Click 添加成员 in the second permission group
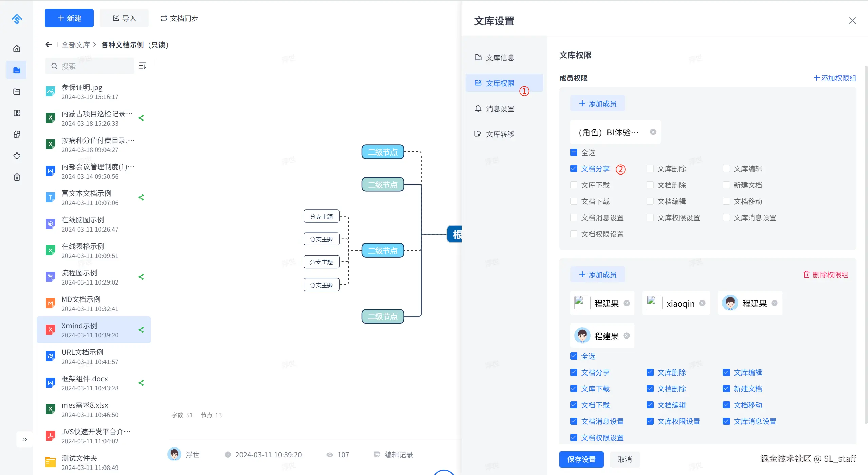 click(x=597, y=274)
